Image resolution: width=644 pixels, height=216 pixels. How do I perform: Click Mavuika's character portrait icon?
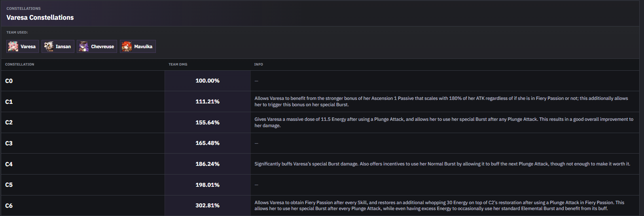click(x=127, y=47)
